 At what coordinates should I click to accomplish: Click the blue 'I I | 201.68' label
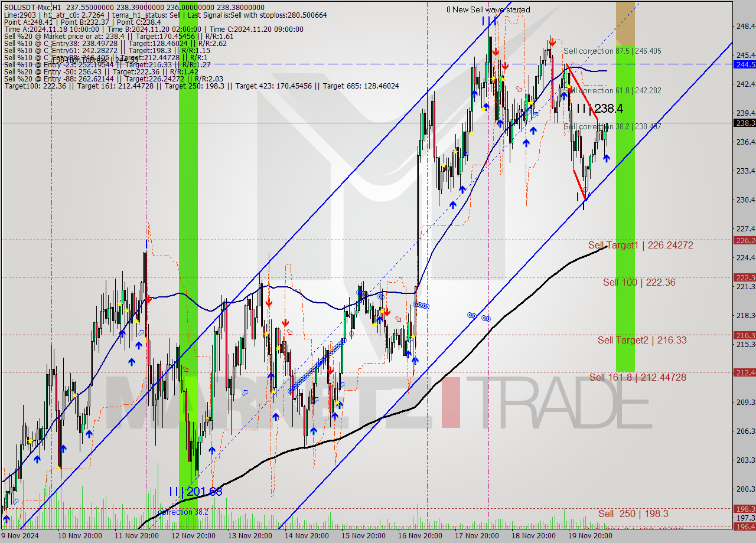pos(195,491)
